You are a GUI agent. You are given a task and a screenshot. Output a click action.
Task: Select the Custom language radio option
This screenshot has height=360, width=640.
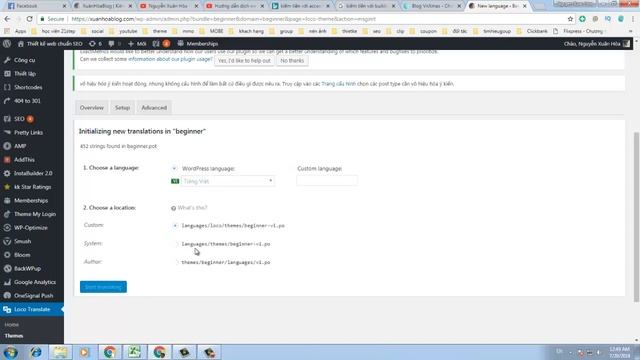pos(291,169)
